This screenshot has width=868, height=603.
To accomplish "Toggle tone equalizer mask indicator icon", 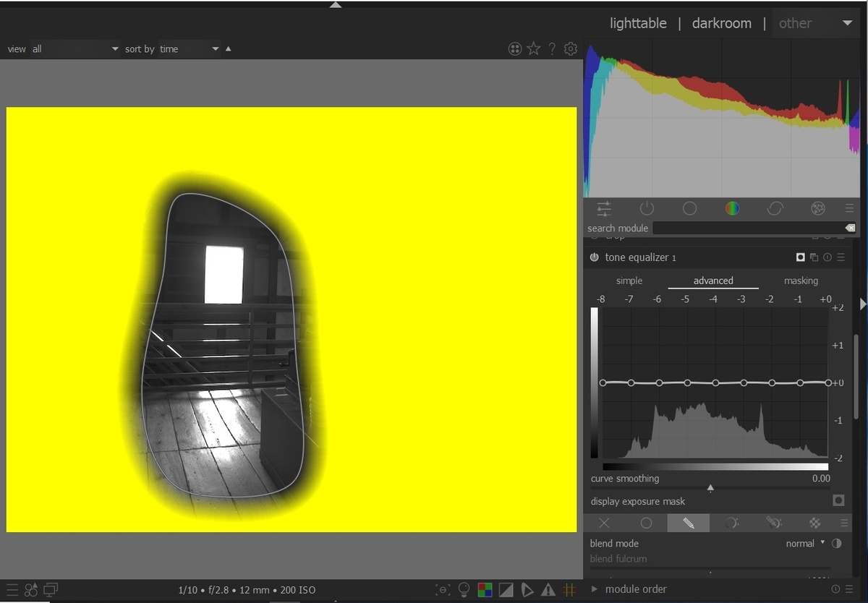I will coord(801,257).
